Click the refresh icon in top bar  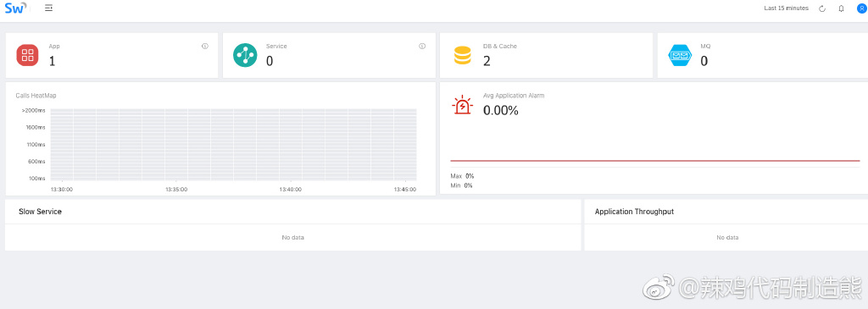point(822,8)
